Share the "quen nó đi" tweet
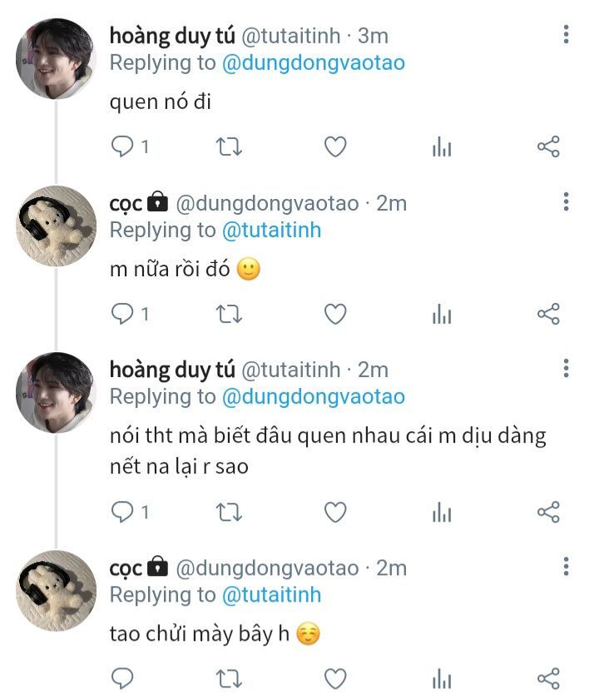599x700 pixels. coord(548,147)
